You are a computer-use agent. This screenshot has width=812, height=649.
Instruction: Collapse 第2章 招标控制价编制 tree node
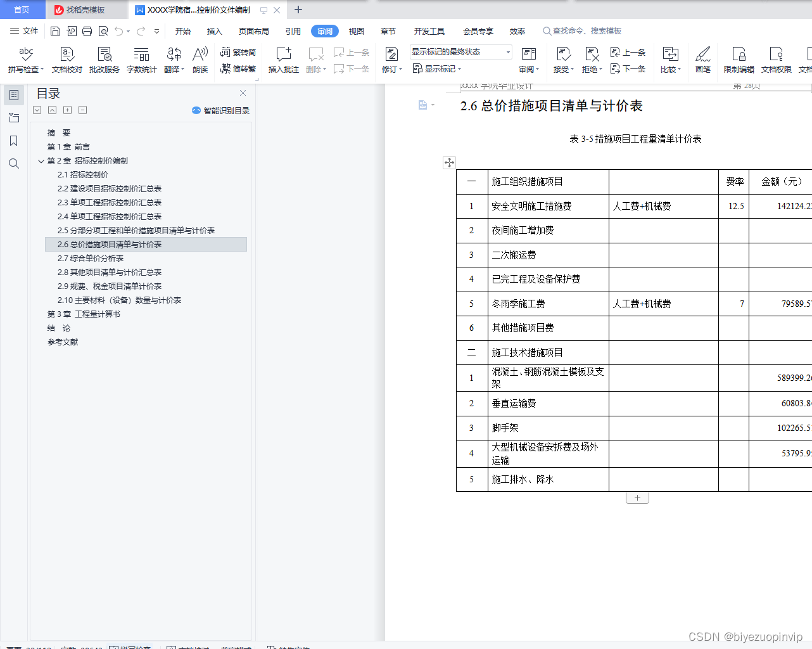point(41,161)
